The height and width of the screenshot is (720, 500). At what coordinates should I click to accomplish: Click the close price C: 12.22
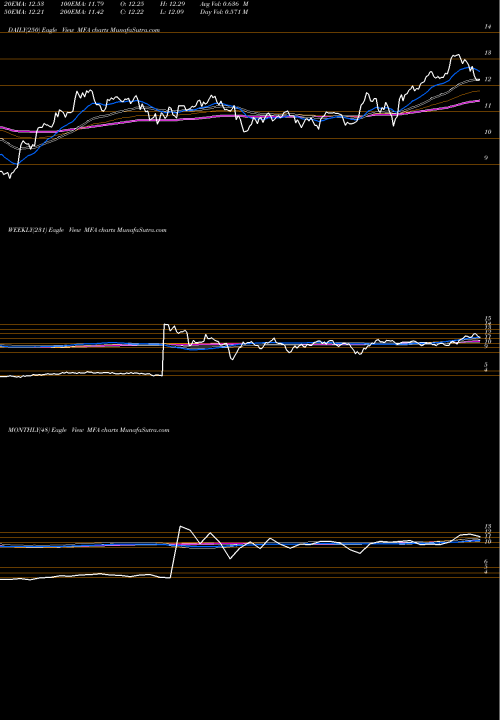[x=134, y=12]
